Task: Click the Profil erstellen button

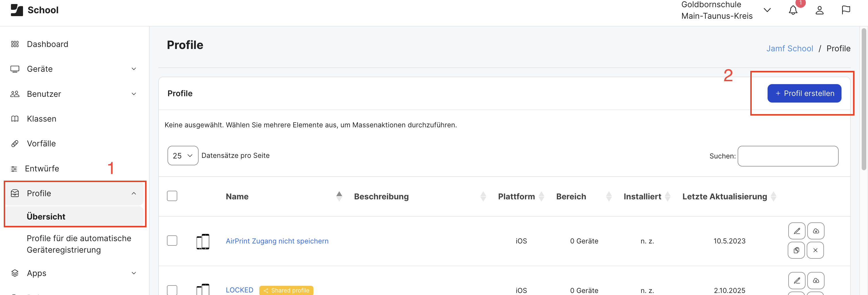Action: tap(804, 93)
